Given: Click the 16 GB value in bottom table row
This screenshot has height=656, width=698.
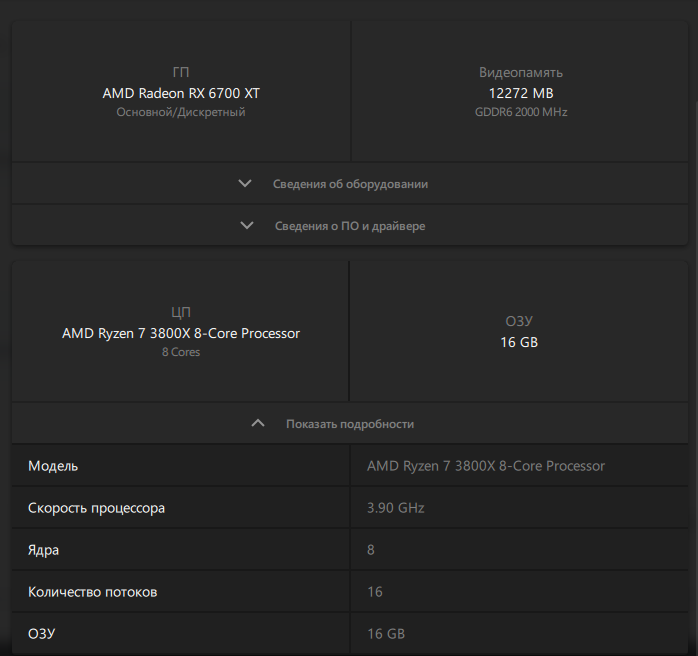Looking at the screenshot, I should 386,634.
